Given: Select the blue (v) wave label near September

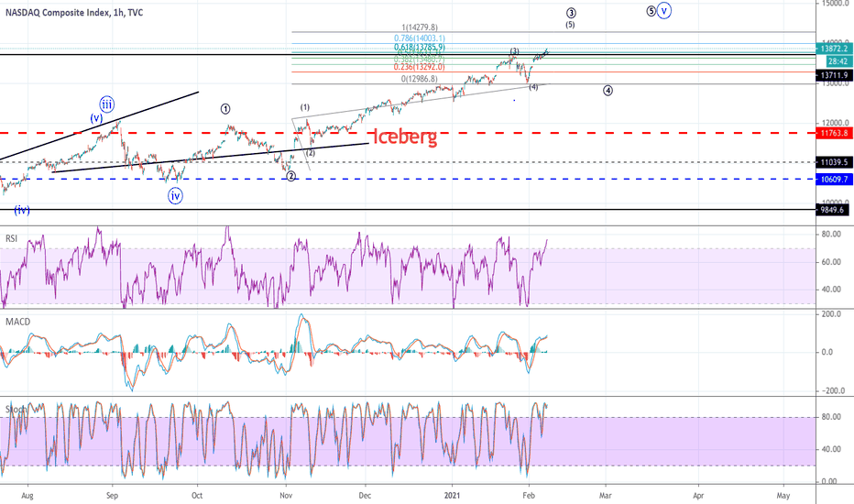Looking at the screenshot, I should tap(96, 118).
